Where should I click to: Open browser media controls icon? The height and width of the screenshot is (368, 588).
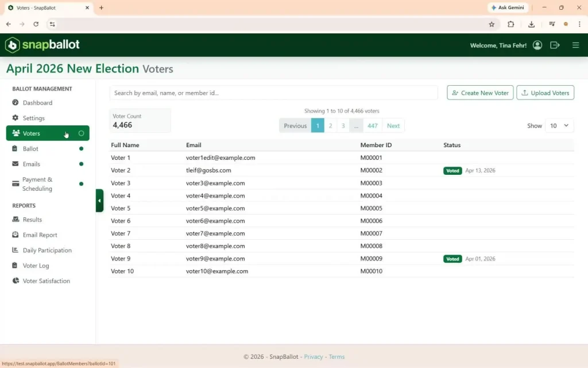point(552,24)
